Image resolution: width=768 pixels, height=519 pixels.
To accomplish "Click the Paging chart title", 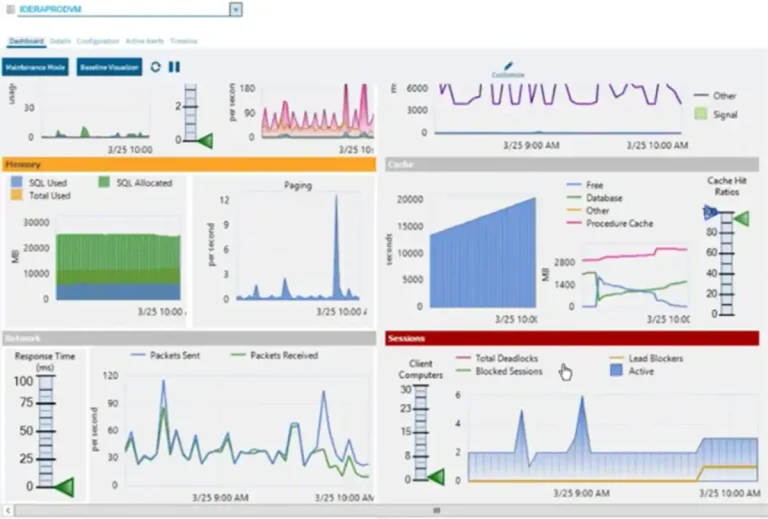I will click(298, 185).
